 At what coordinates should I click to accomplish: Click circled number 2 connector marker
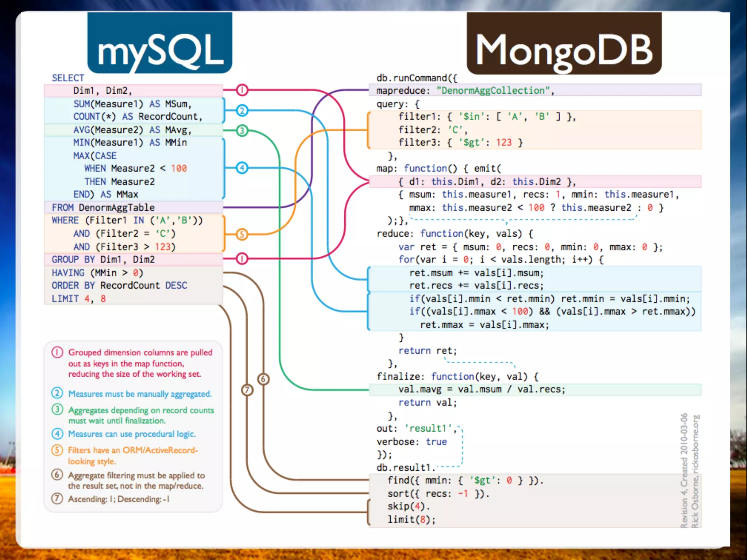242,110
